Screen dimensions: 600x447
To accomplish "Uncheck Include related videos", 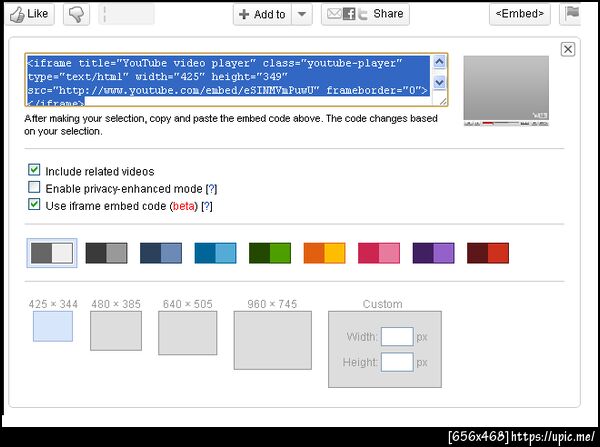I will [x=34, y=170].
